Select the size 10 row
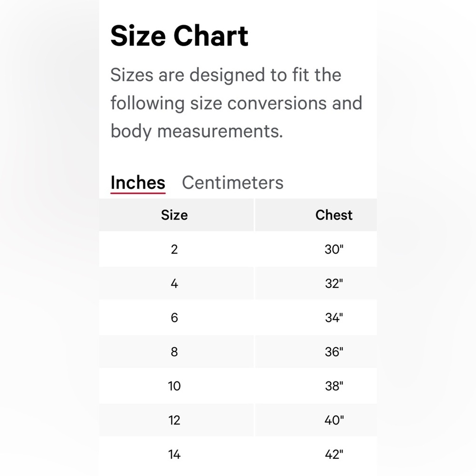The image size is (476, 476). (238, 386)
